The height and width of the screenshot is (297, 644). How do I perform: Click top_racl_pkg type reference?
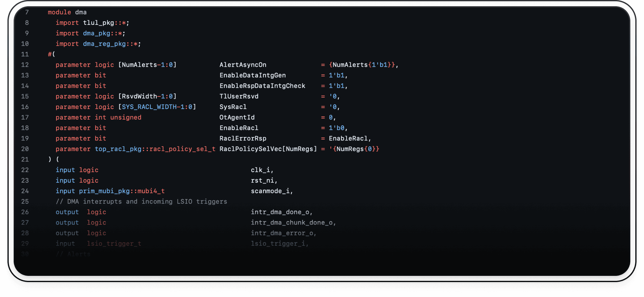tap(118, 149)
